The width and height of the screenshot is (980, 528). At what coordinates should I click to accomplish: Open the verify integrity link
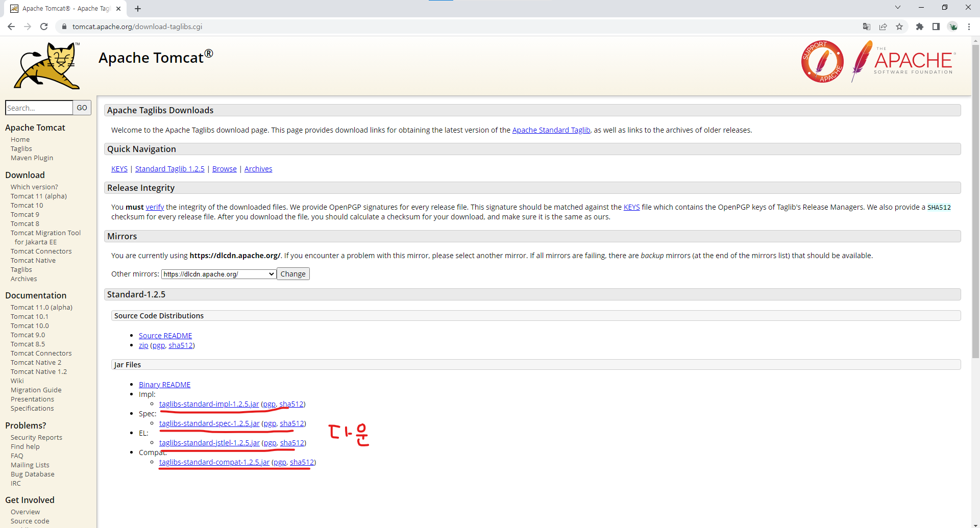point(155,207)
